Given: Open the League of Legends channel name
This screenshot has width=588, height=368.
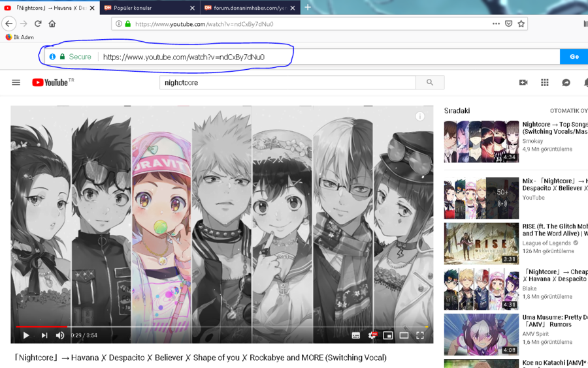Looking at the screenshot, I should point(546,243).
